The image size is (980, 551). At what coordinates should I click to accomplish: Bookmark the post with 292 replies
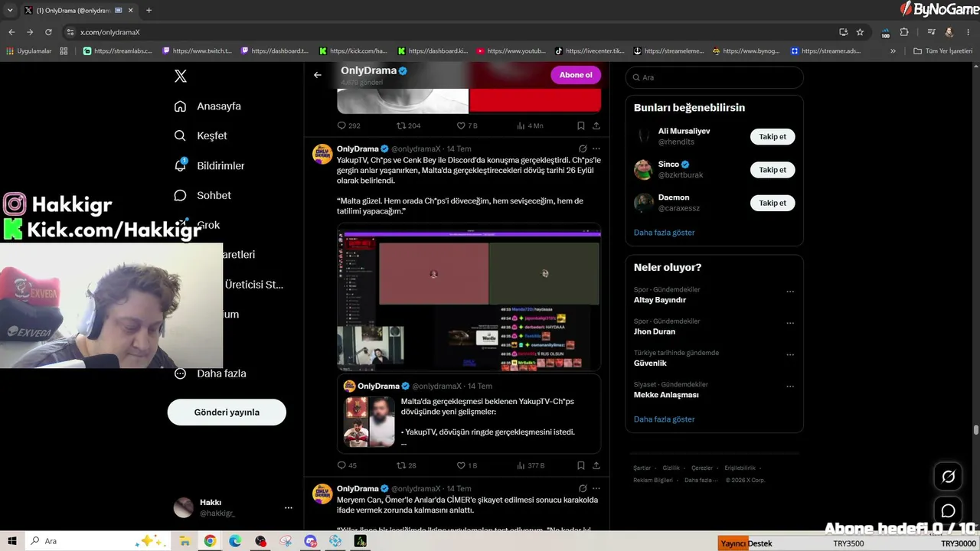581,126
